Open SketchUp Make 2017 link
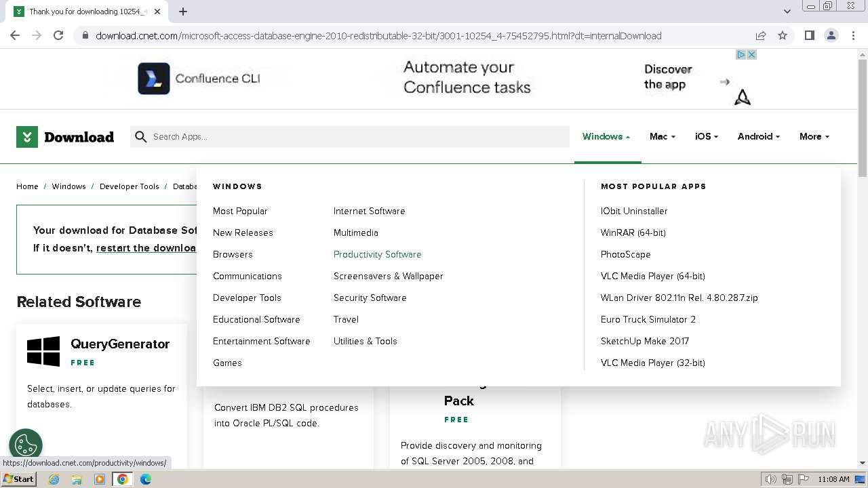Image resolution: width=868 pixels, height=488 pixels. click(645, 342)
